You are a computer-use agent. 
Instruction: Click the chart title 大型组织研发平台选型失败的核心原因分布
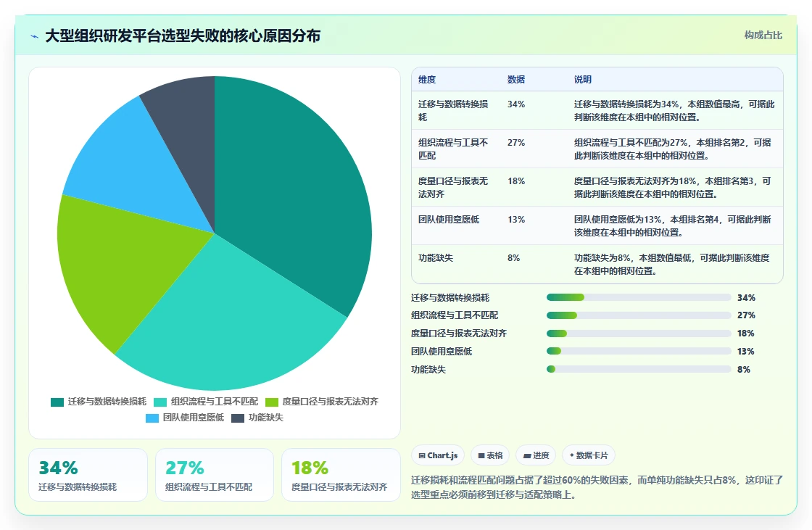click(x=183, y=36)
